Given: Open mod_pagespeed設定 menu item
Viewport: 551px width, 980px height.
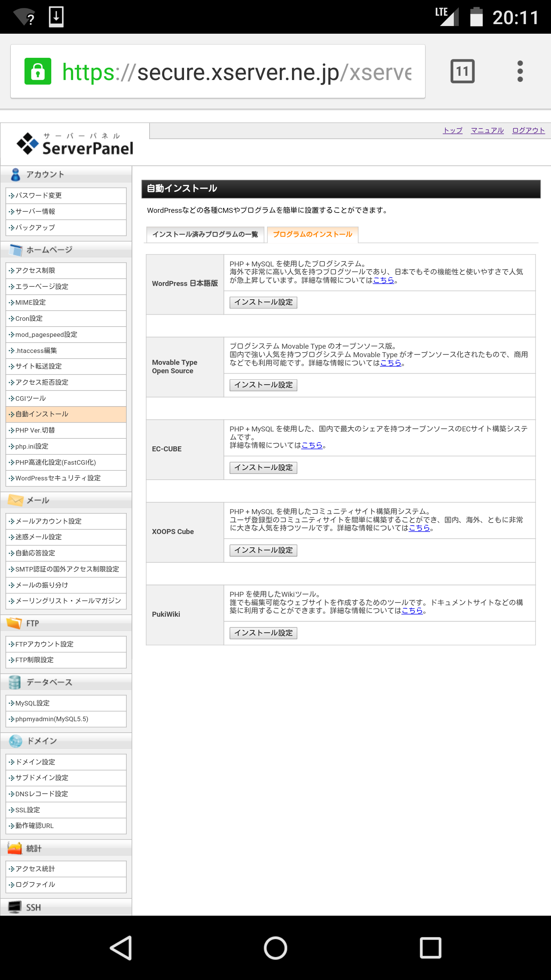Looking at the screenshot, I should [x=66, y=335].
